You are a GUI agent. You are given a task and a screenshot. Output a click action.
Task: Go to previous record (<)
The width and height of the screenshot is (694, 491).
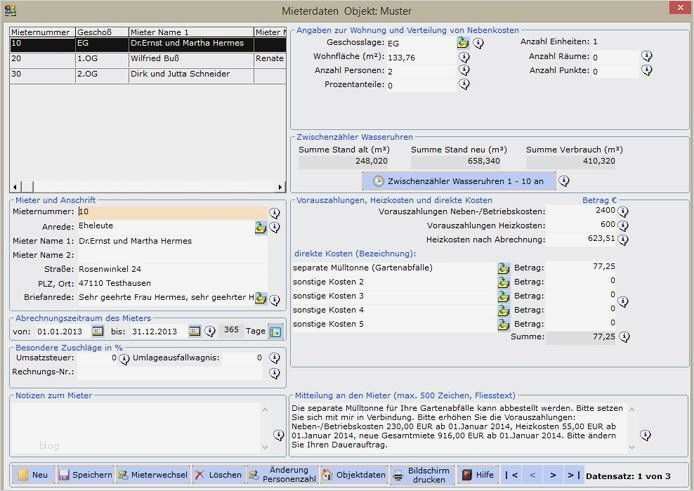coord(532,476)
